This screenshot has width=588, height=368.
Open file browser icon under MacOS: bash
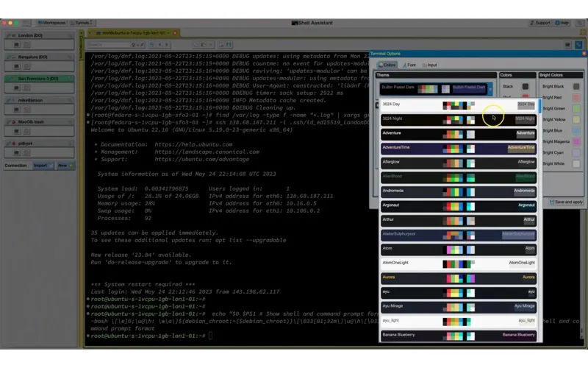(26, 132)
